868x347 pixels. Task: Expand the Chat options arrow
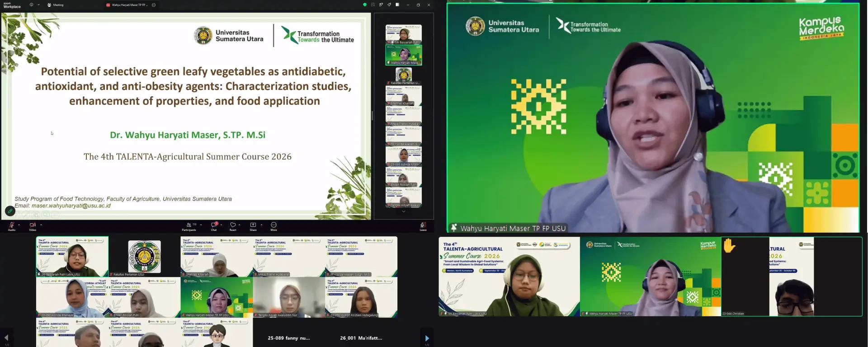click(221, 225)
